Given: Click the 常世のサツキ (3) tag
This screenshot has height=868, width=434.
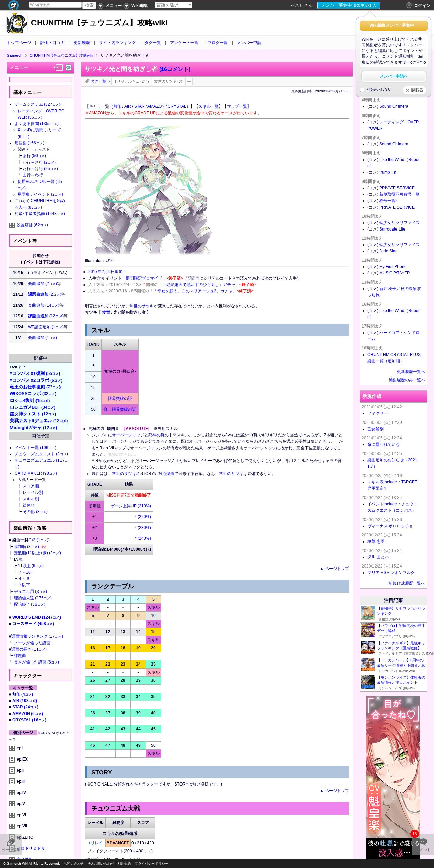Looking at the screenshot, I should tap(168, 81).
